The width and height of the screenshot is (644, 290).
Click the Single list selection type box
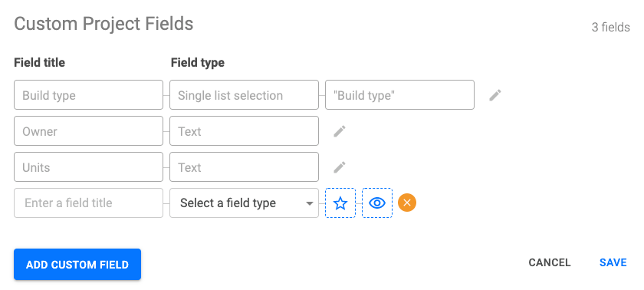tap(244, 95)
